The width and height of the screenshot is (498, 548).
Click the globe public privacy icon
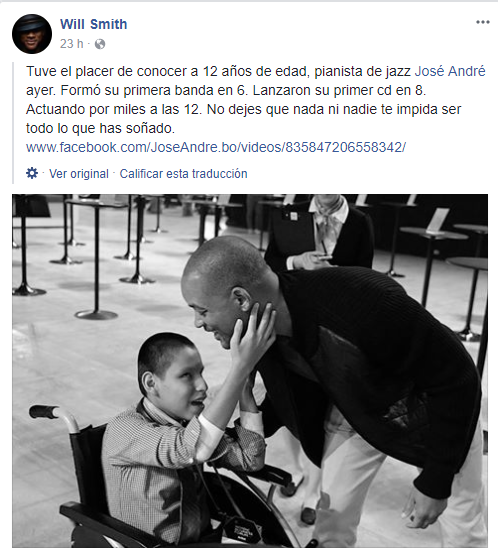tap(100, 44)
